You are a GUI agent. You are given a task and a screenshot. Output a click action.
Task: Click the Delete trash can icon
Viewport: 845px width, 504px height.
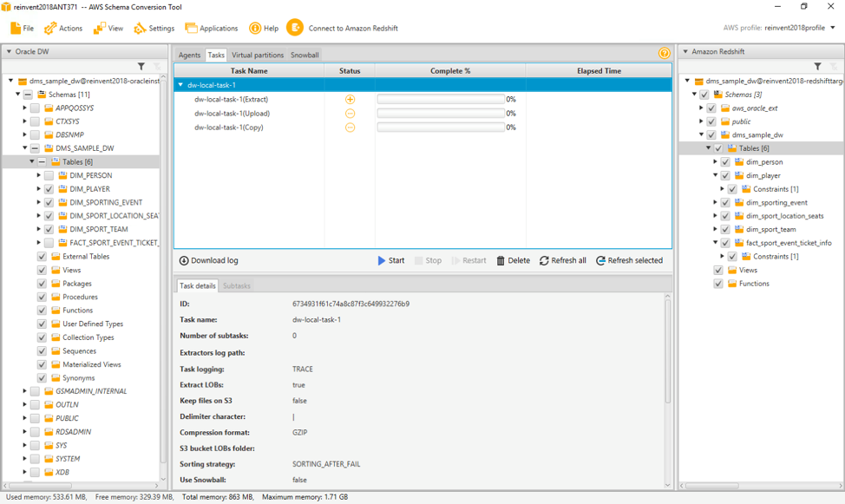pos(501,260)
